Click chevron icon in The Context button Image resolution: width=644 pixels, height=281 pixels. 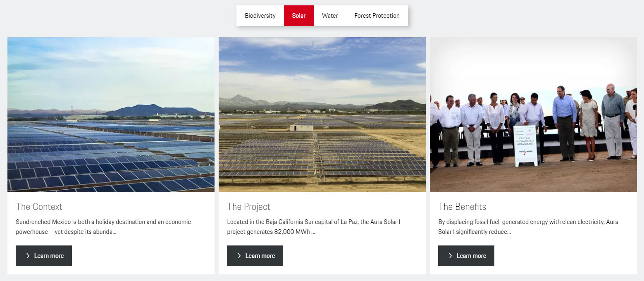click(28, 256)
